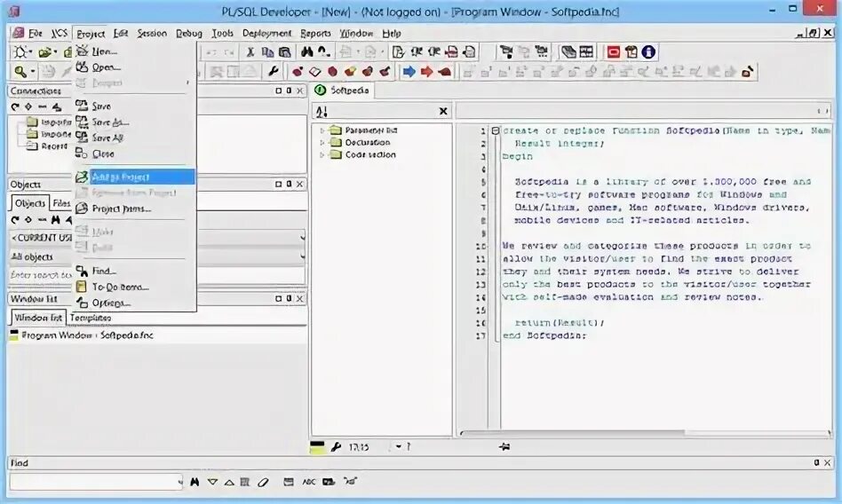Click the red printer icon in toolbar

pyautogui.click(x=451, y=52)
